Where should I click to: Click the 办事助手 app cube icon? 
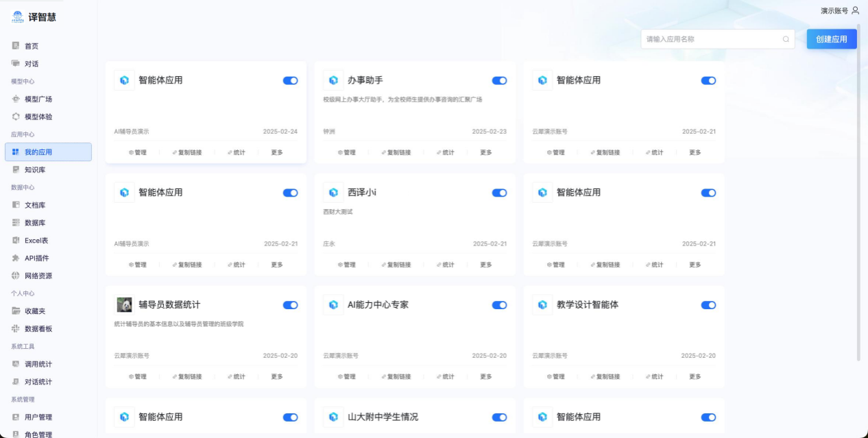[x=333, y=80]
